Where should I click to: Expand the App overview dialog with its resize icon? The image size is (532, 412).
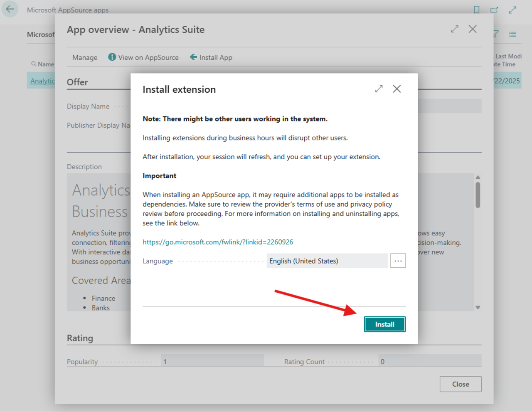454,29
